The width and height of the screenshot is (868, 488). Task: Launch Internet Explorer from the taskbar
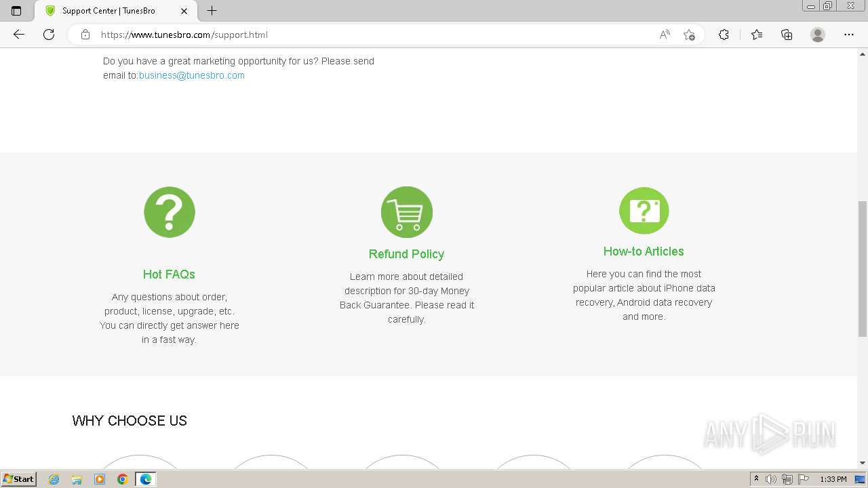pyautogui.click(x=54, y=479)
